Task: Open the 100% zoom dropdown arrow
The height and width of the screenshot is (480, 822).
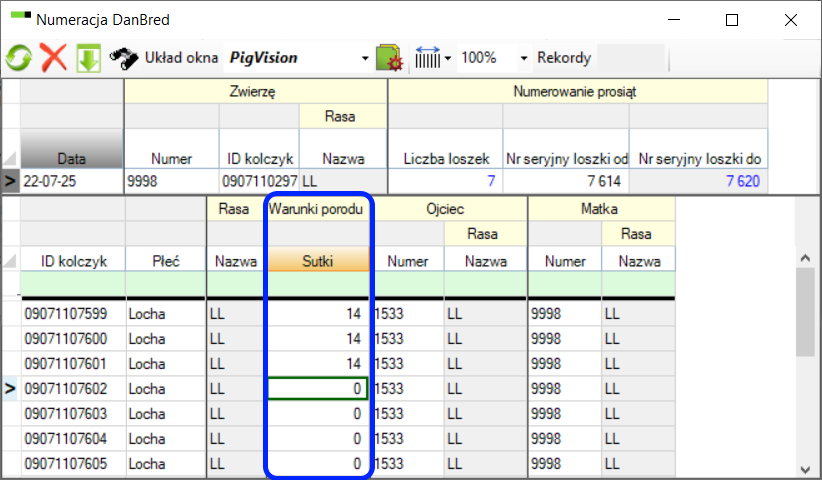Action: [523, 58]
